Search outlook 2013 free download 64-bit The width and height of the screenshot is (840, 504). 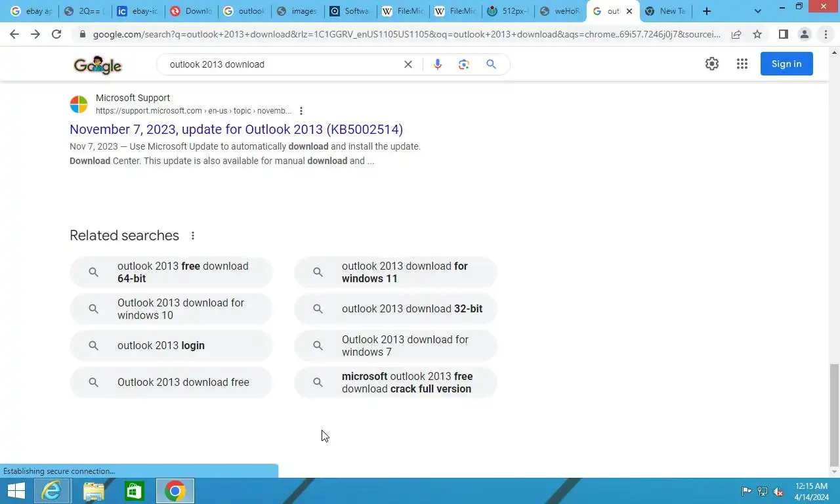click(x=171, y=272)
